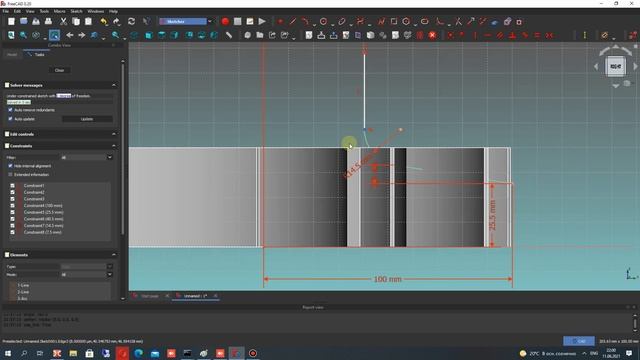
Task: Click the Redo arrow icon
Action: click(x=117, y=22)
